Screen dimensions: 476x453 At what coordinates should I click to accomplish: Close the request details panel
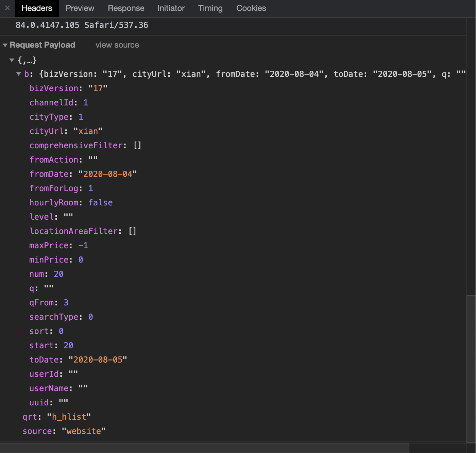click(7, 8)
